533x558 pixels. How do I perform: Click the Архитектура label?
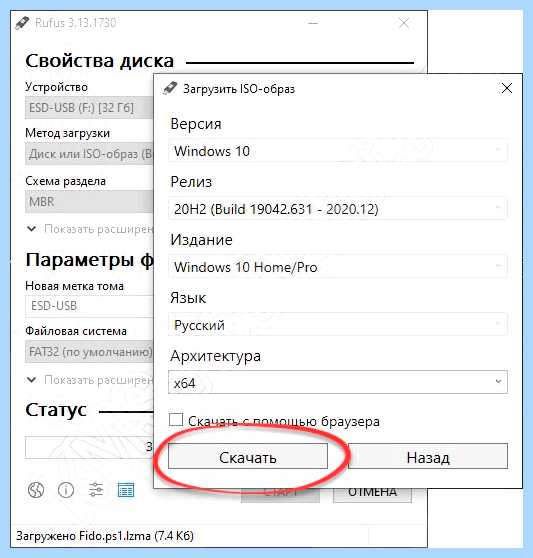(215, 356)
